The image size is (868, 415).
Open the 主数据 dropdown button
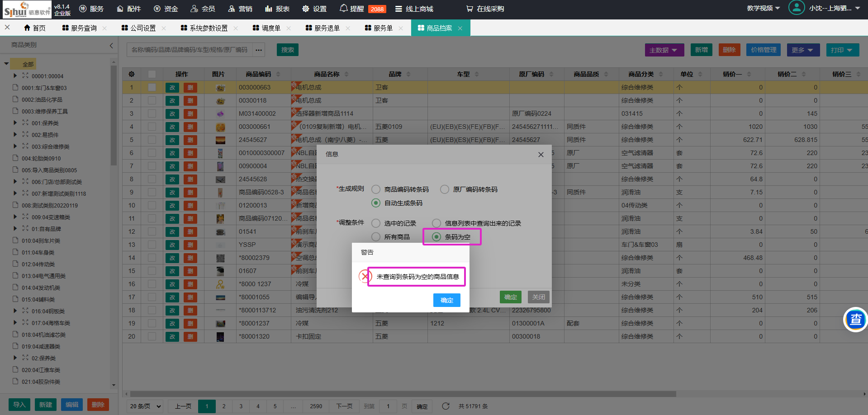pos(664,50)
